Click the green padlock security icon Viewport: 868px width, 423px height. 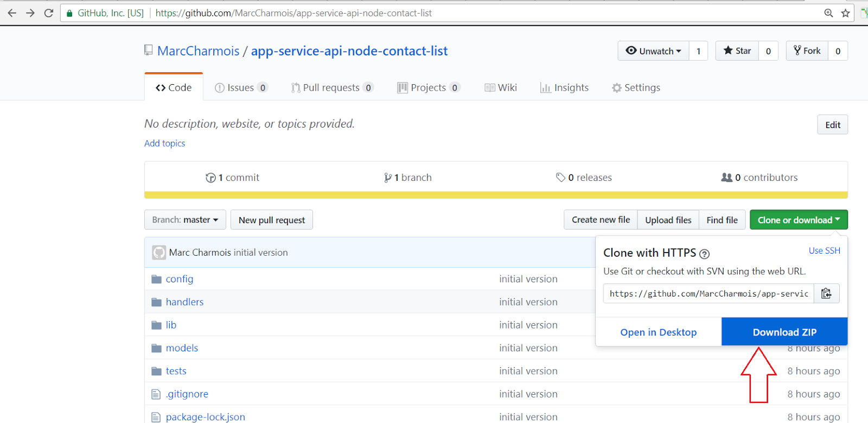click(69, 13)
